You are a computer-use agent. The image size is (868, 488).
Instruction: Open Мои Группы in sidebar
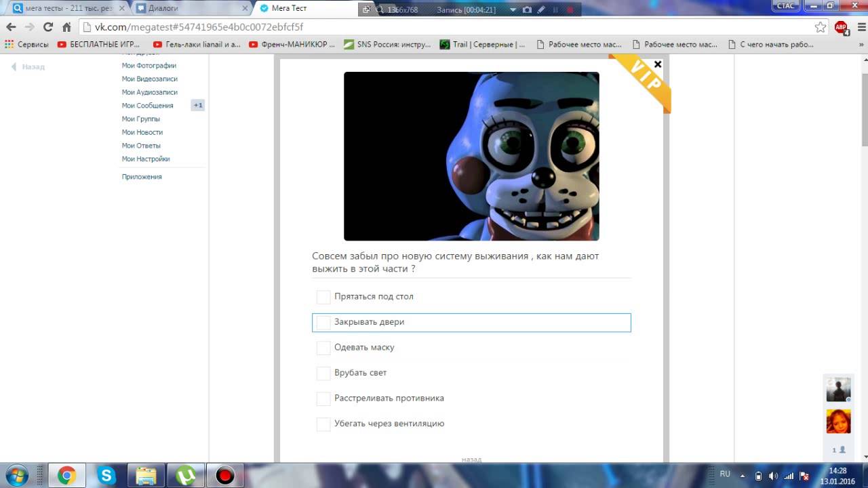pos(140,119)
